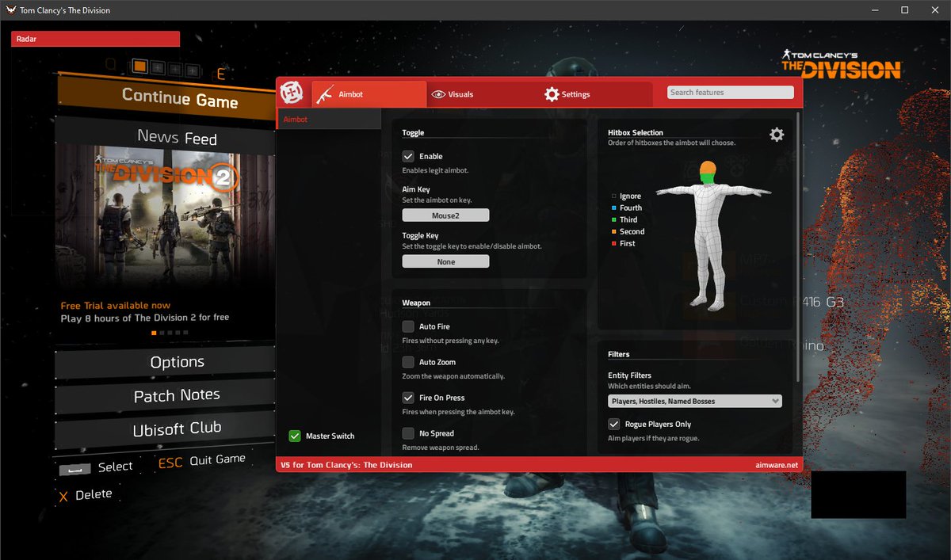Image resolution: width=951 pixels, height=560 pixels.
Task: Click the Hitbox Selection heading
Action: 636,132
